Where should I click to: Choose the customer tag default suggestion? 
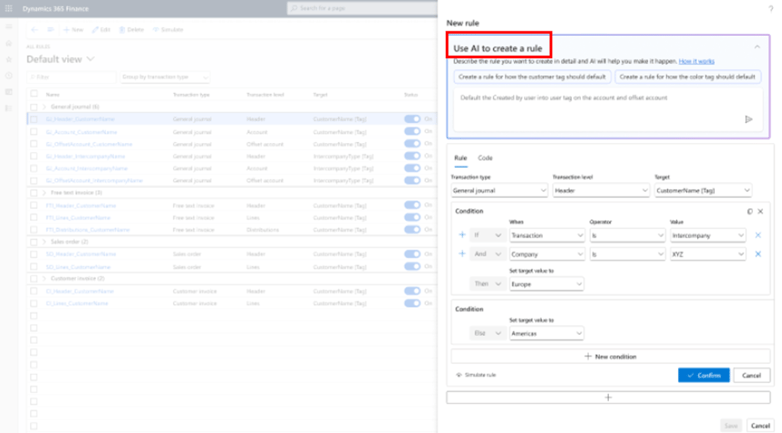click(532, 77)
